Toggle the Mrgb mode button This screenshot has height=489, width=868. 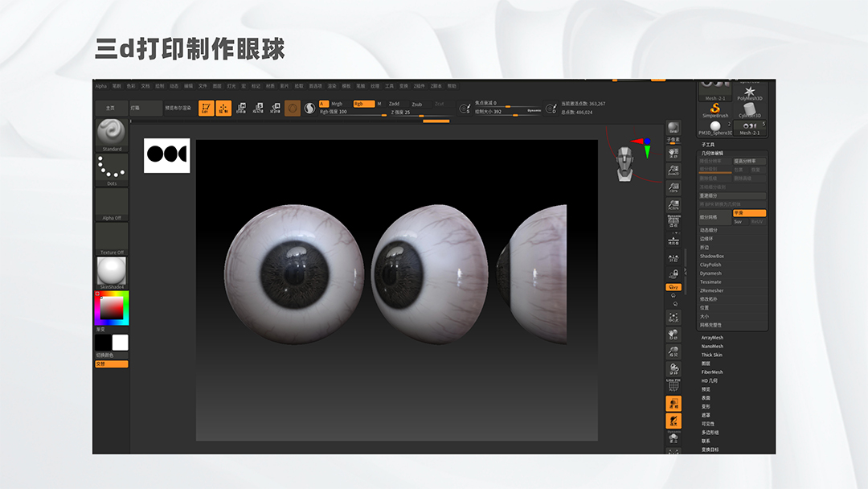click(337, 104)
